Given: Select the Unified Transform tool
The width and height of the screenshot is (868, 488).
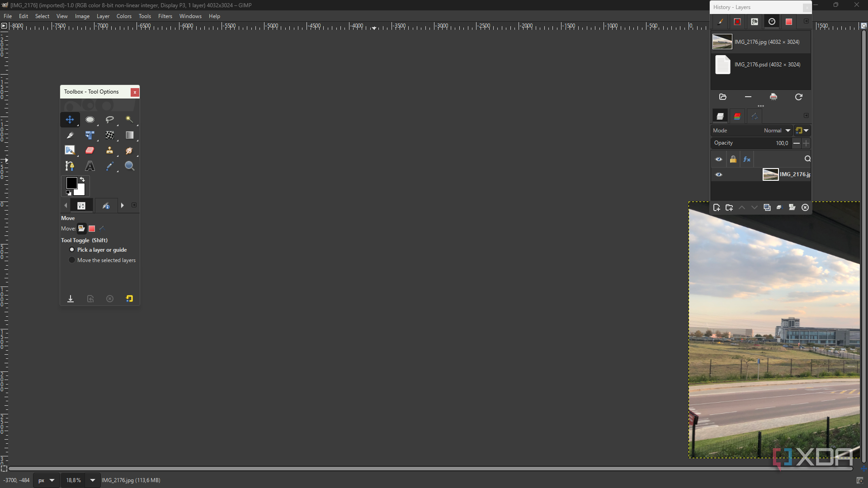Looking at the screenshot, I should 90,135.
